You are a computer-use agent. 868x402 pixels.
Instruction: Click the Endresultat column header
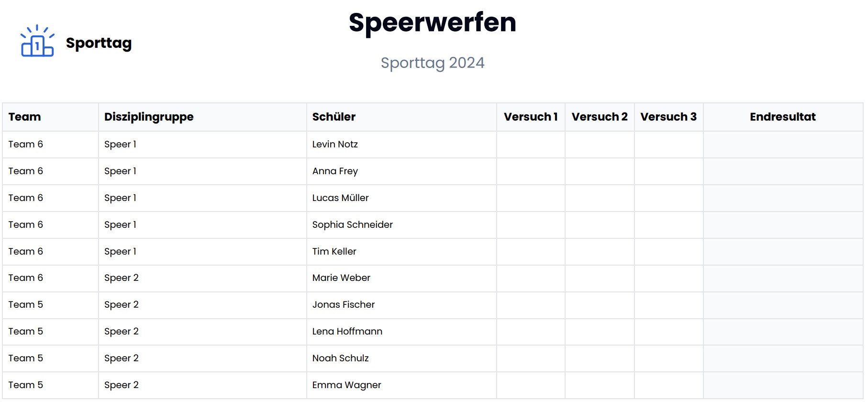[x=783, y=117]
